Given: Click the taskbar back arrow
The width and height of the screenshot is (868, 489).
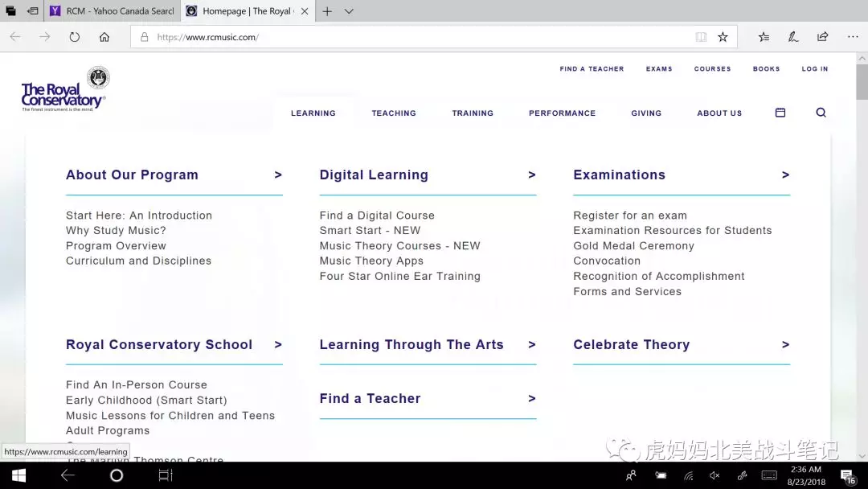Looking at the screenshot, I should (68, 475).
